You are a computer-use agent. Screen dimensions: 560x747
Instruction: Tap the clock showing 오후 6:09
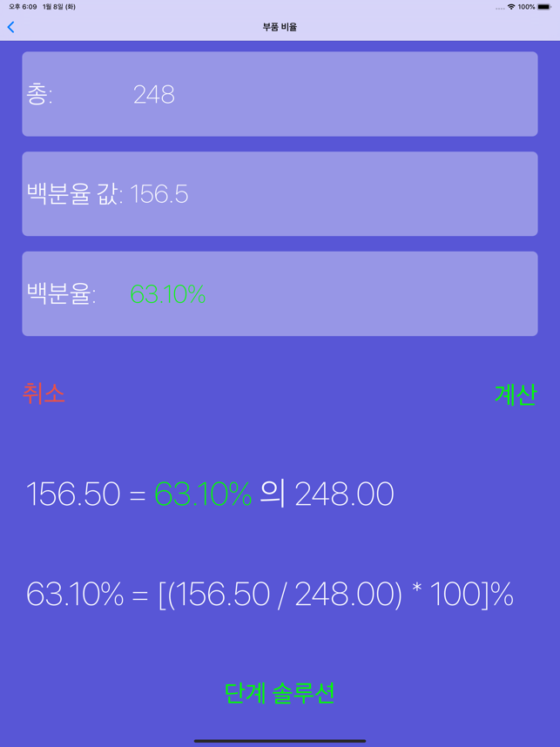click(x=23, y=7)
